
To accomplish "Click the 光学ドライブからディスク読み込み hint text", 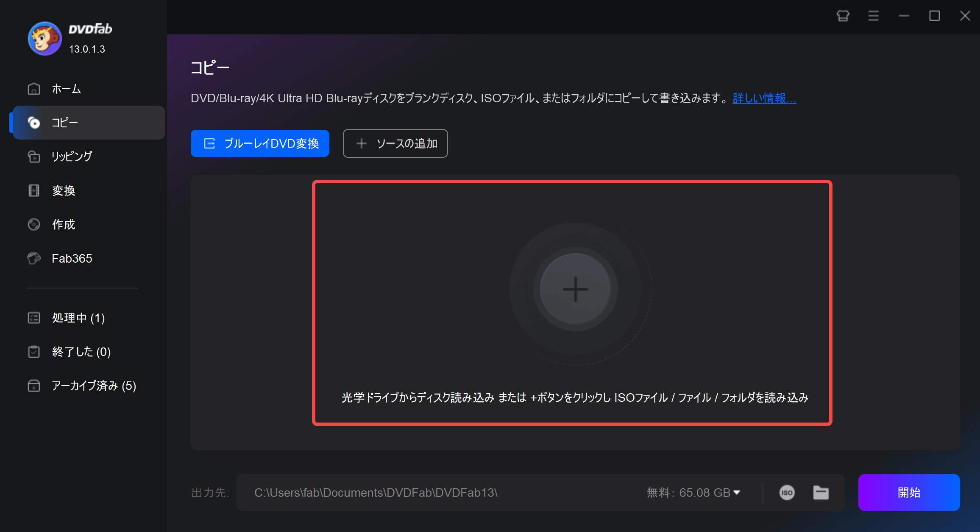I will click(575, 398).
